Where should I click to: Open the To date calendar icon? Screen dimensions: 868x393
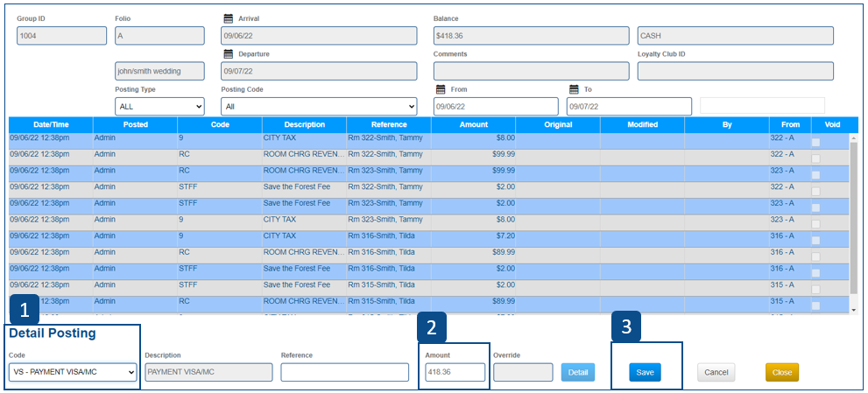(x=574, y=89)
